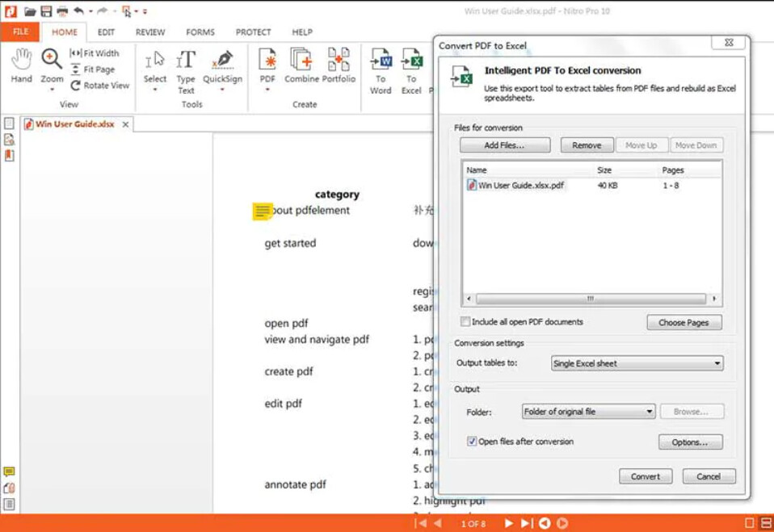
Task: Expand the Output tables to dropdown
Action: 637,363
